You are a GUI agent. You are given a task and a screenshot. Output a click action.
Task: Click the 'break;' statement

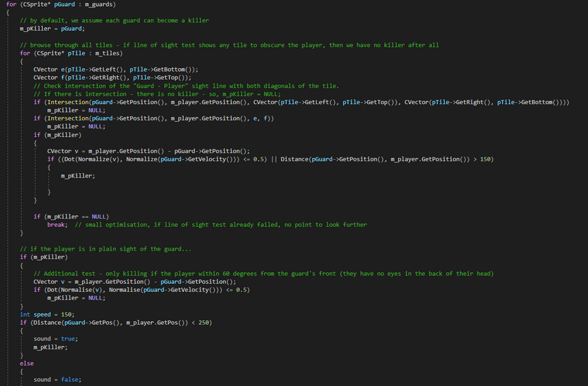point(57,225)
